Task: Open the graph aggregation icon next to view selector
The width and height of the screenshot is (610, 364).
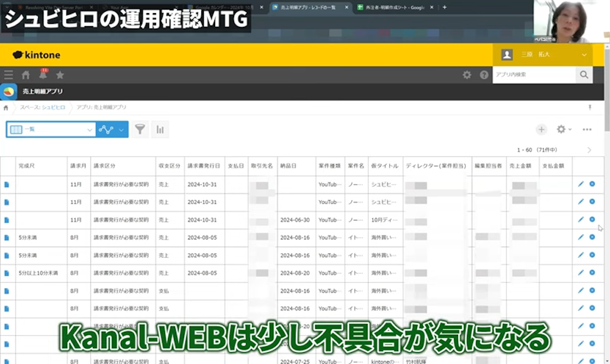Action: (106, 129)
